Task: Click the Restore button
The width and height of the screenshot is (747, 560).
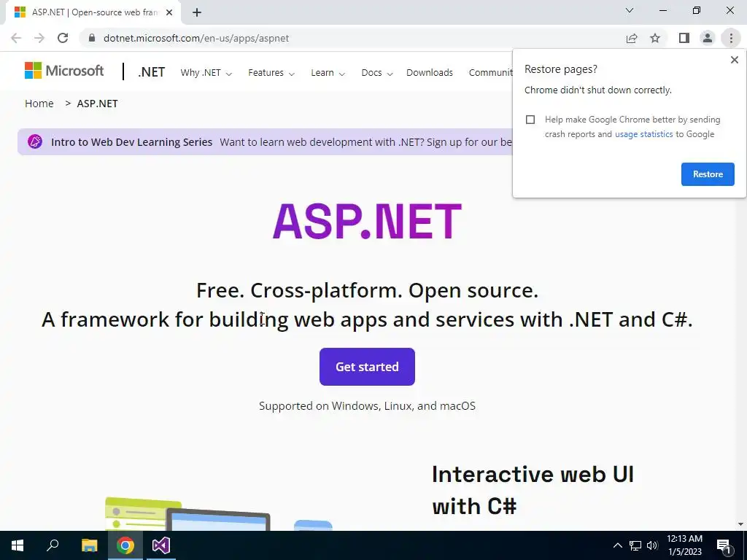Action: (708, 174)
